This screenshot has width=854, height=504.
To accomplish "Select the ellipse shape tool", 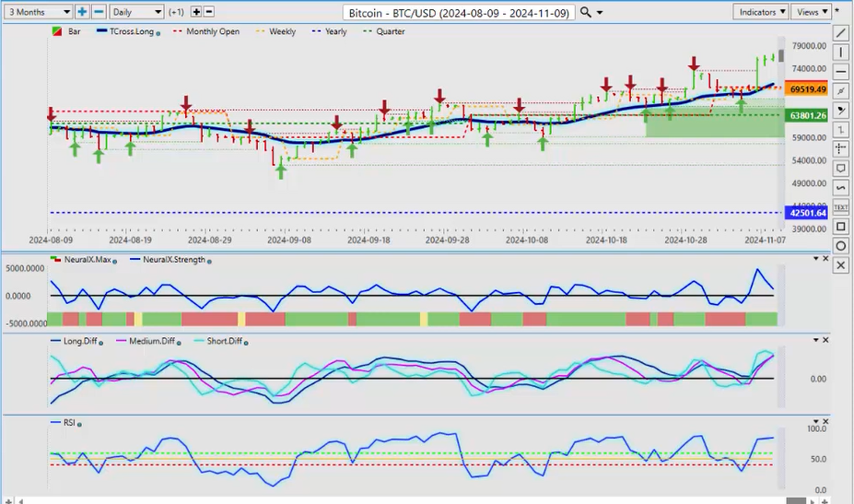I will [x=840, y=246].
